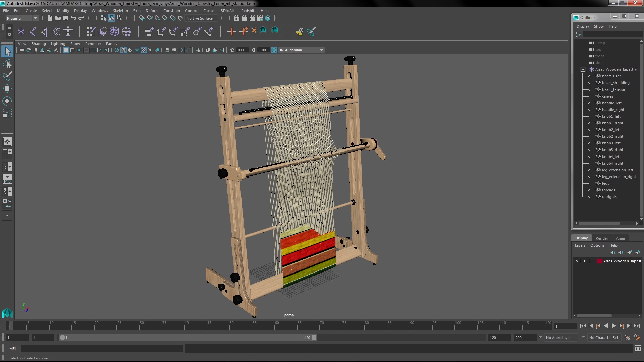Toggle the film gate overlay

coord(73,50)
